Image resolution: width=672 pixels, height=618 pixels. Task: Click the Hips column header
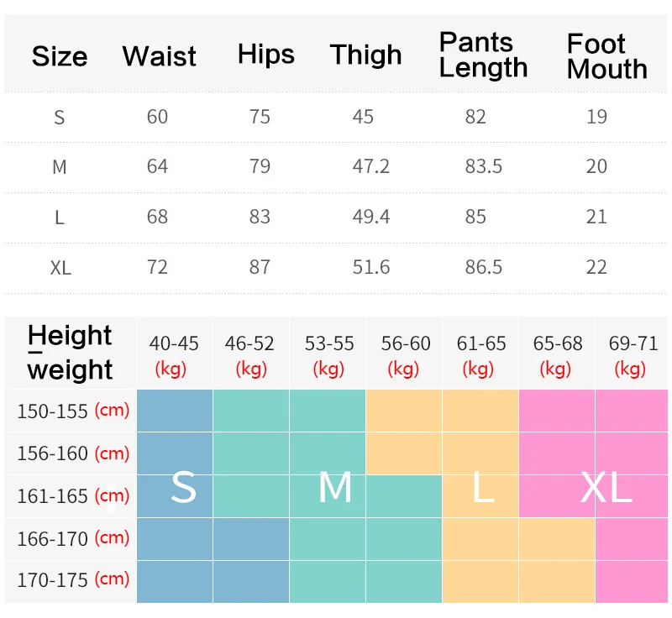click(x=266, y=55)
